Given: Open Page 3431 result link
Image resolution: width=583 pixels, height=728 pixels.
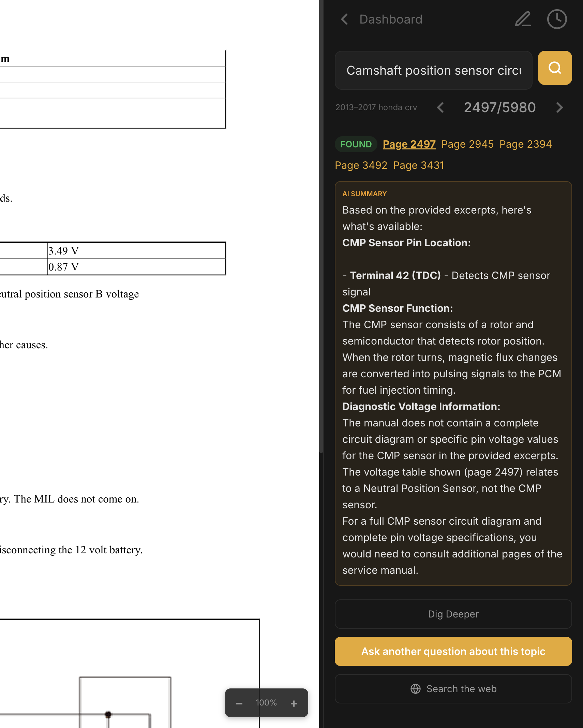Looking at the screenshot, I should (x=419, y=165).
